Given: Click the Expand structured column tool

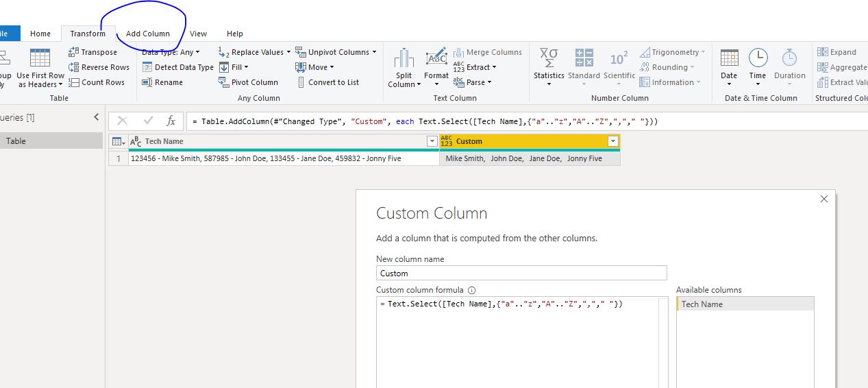Looking at the screenshot, I should pyautogui.click(x=836, y=52).
